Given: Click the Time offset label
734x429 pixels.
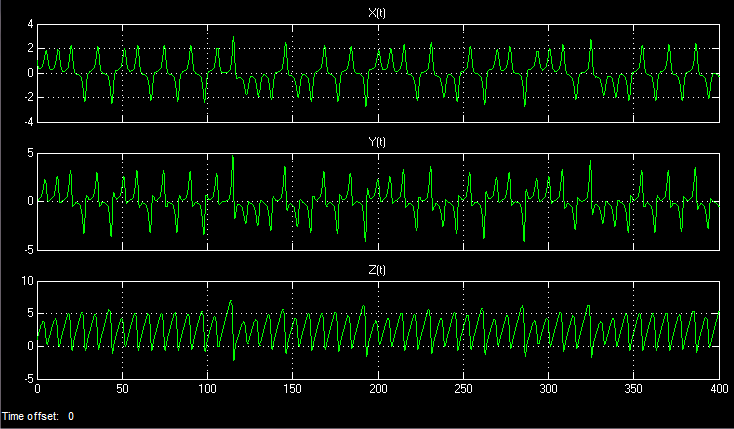Looking at the screenshot, I should click(30, 416).
